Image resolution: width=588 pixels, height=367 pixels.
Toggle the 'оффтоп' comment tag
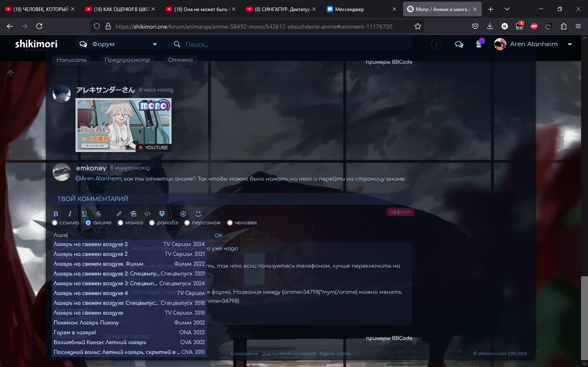click(400, 212)
